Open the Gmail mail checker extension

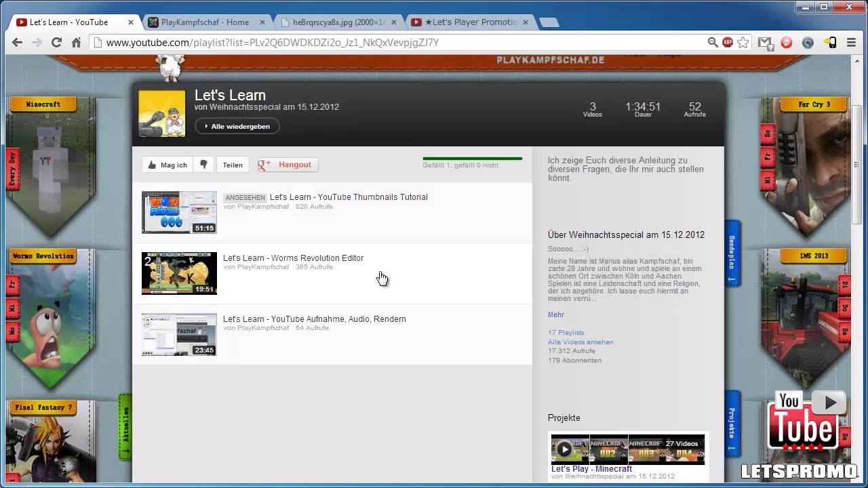[x=766, y=42]
